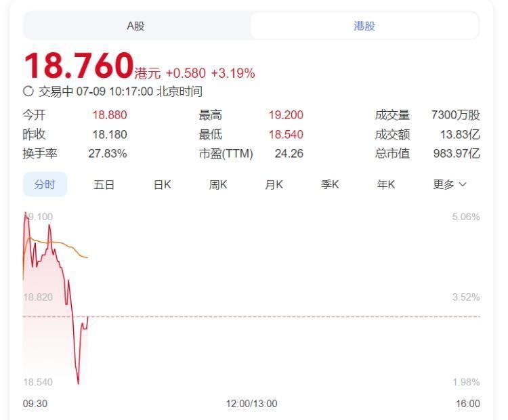Click the 市盈(TTM) label

click(x=226, y=153)
